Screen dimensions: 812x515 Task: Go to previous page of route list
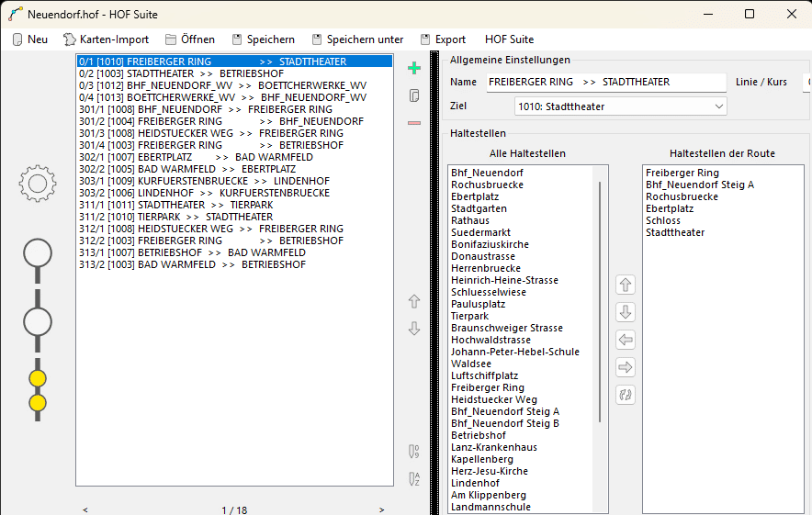coord(85,509)
